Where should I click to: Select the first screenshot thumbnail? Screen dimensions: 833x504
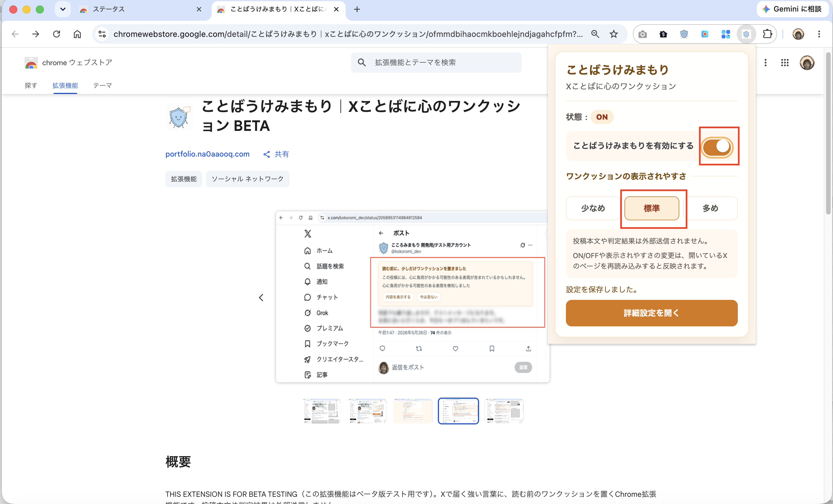[x=322, y=411]
